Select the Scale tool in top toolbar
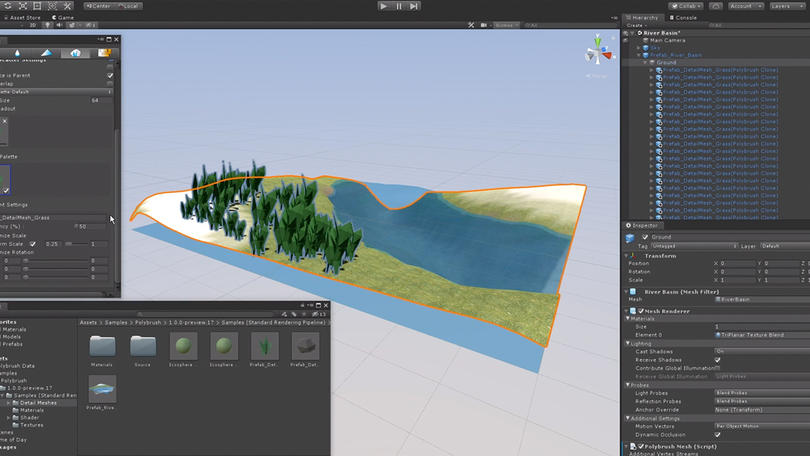Image resolution: width=810 pixels, height=456 pixels. click(x=23, y=6)
